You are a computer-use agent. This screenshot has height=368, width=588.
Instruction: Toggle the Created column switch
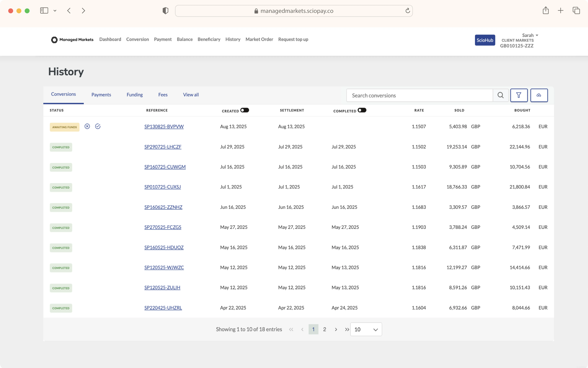[x=245, y=110]
